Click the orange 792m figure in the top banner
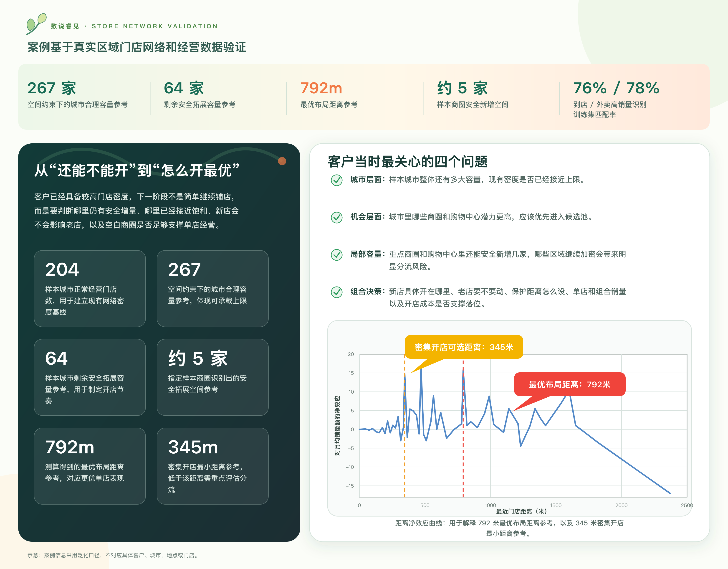The height and width of the screenshot is (569, 728). tap(321, 88)
